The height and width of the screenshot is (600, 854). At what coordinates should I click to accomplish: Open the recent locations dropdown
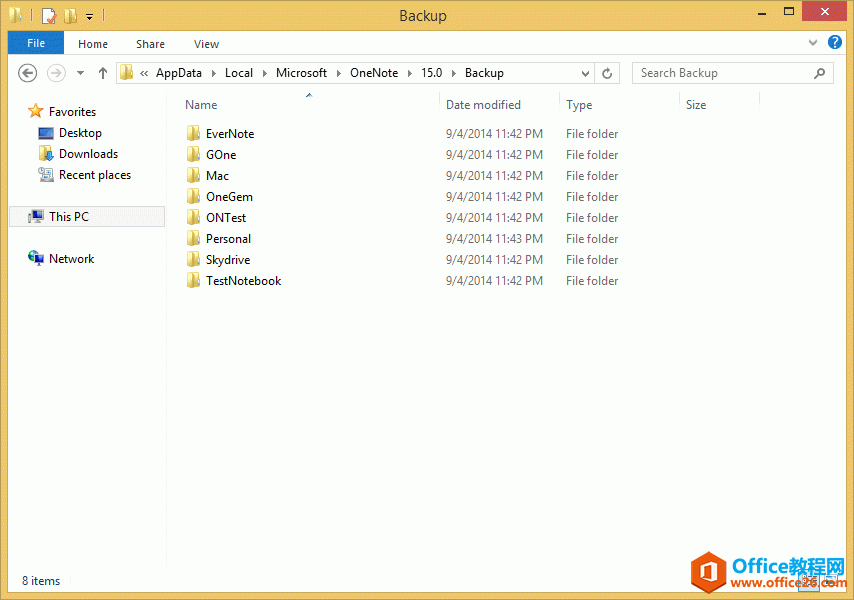point(80,73)
